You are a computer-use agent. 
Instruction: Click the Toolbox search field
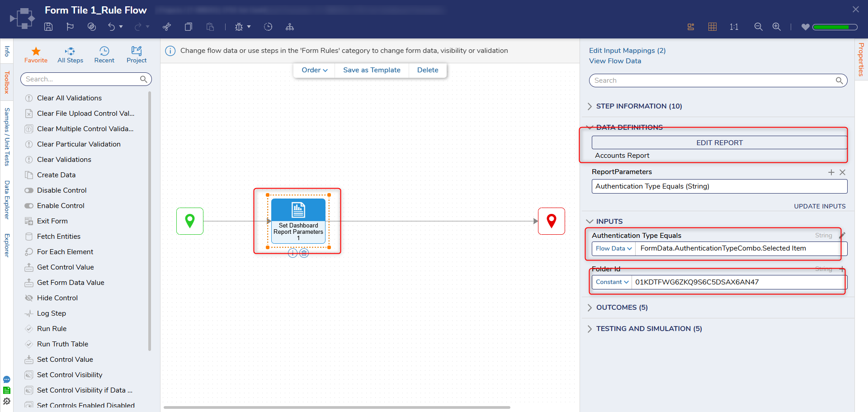(x=82, y=79)
